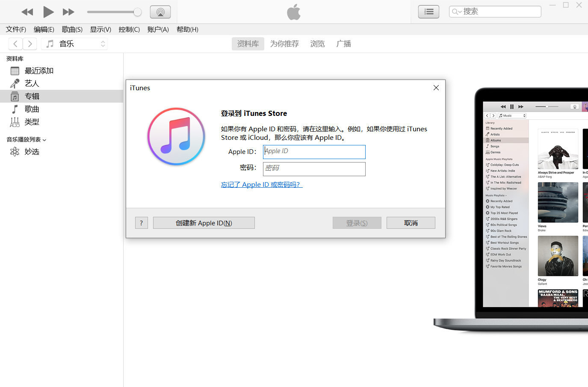Minimize the iTunes window
Viewport: 588px width, 387px height.
(x=553, y=5)
